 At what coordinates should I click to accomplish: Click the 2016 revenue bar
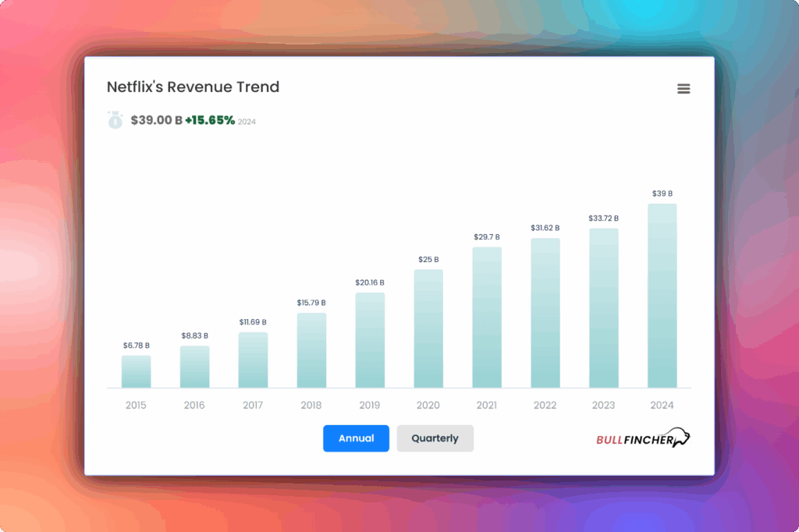194,367
